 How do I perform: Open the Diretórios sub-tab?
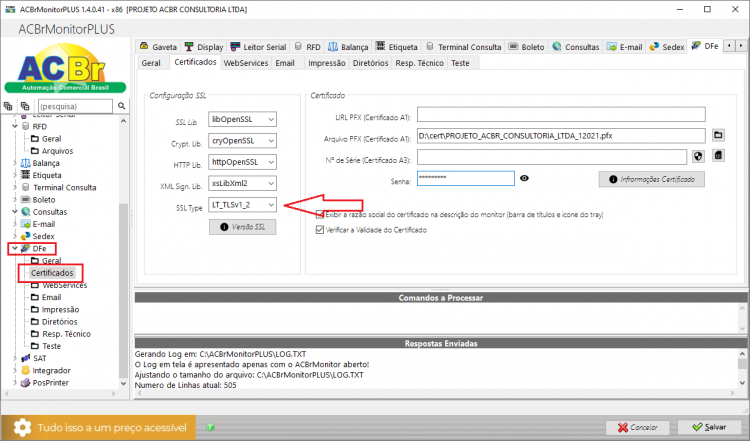click(370, 63)
